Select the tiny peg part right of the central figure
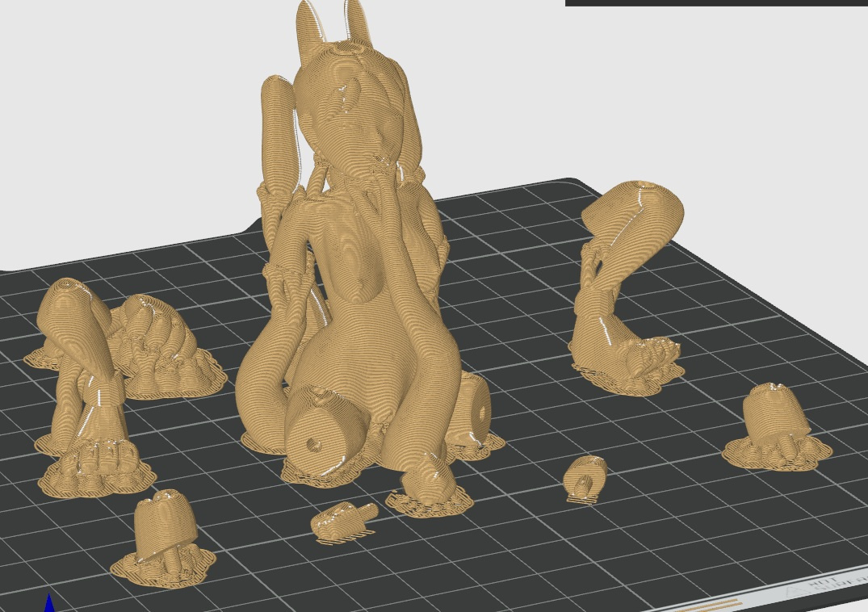Image resolution: width=868 pixels, height=612 pixels. pyautogui.click(x=585, y=480)
